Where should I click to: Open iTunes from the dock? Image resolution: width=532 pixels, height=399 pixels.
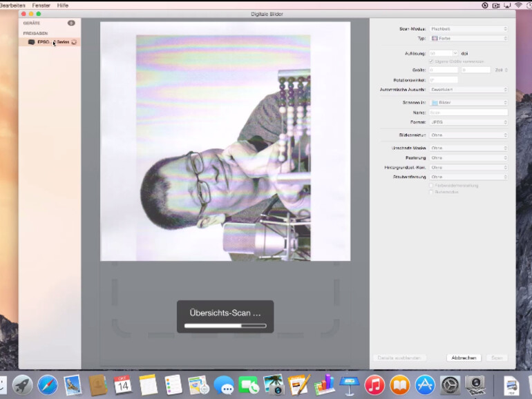point(374,385)
